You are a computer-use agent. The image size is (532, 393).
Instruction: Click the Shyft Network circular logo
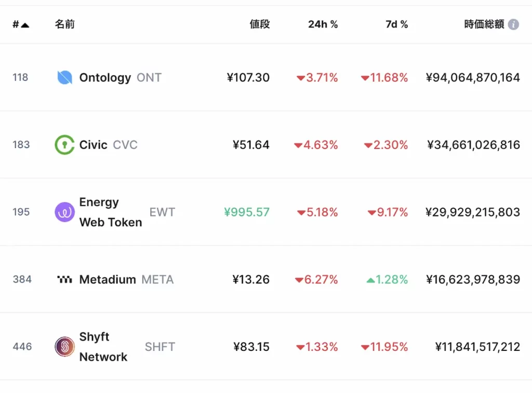(x=64, y=347)
